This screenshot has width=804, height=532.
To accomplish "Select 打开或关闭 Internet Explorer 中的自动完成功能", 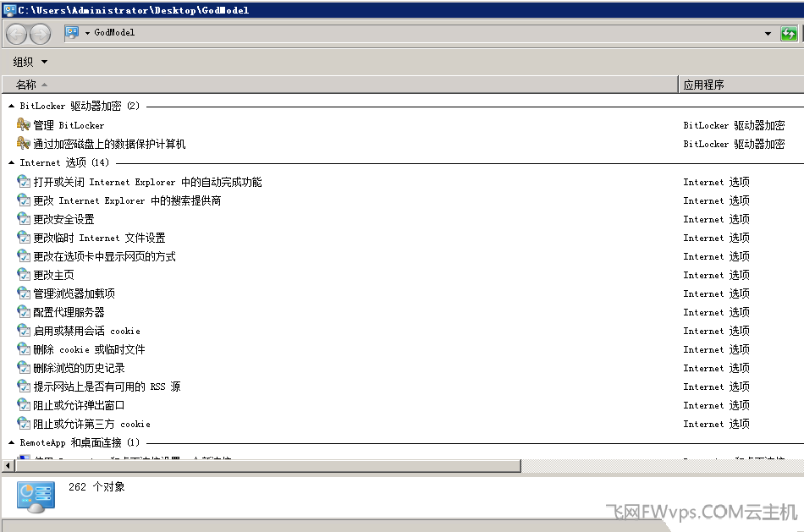I will click(147, 183).
